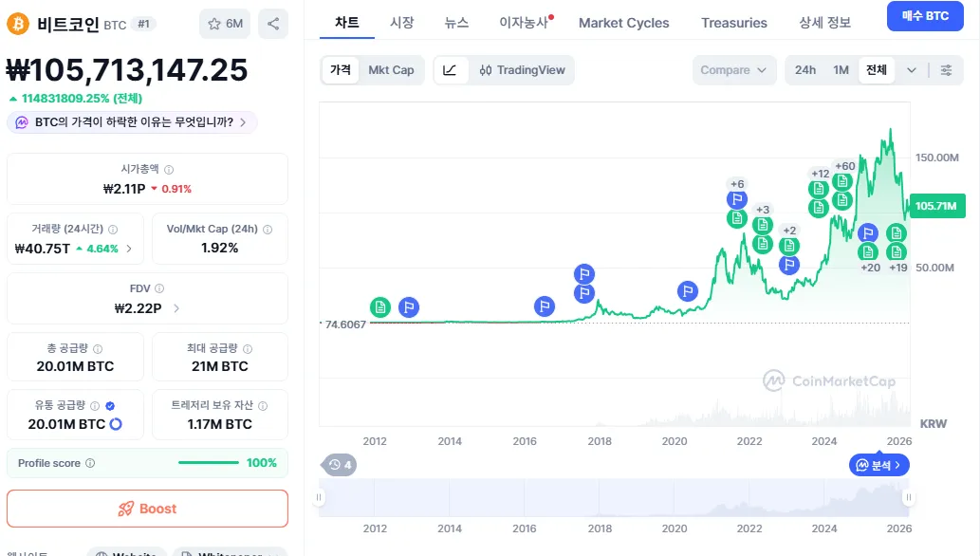980x556 pixels.
Task: Click the 2012 document event marker
Action: 379,306
